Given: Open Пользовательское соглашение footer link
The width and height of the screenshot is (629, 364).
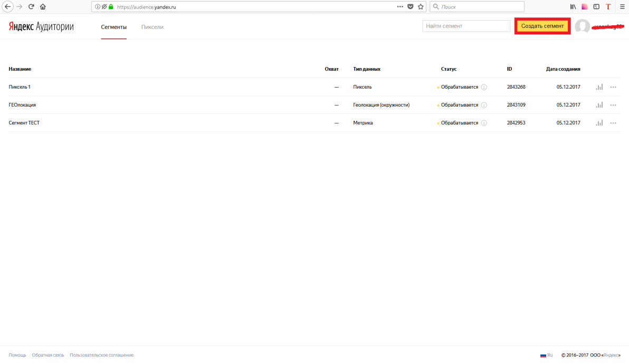Looking at the screenshot, I should pyautogui.click(x=101, y=355).
